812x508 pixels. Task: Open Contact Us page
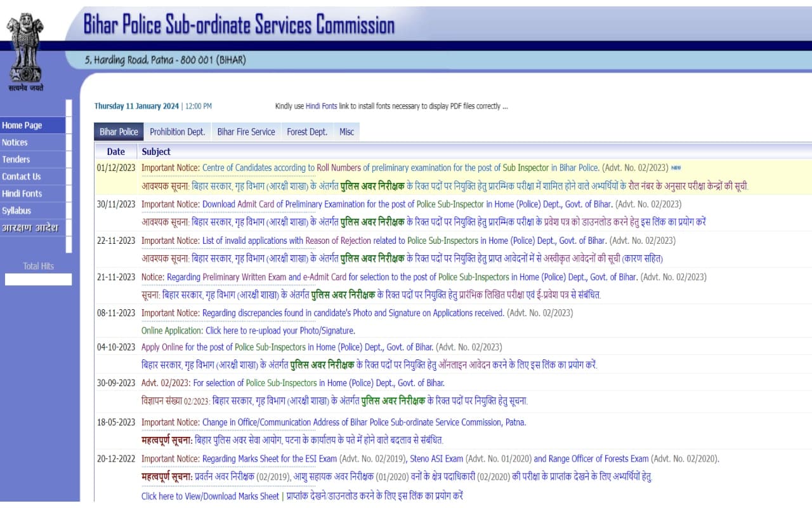(x=21, y=177)
